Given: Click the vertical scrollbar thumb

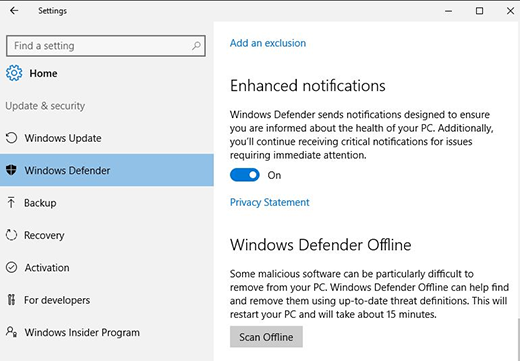Looking at the screenshot, I should 518,339.
